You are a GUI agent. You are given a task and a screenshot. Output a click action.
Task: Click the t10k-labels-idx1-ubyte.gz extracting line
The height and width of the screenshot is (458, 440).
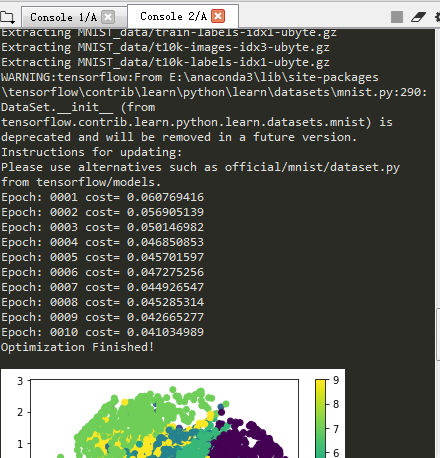[165, 62]
